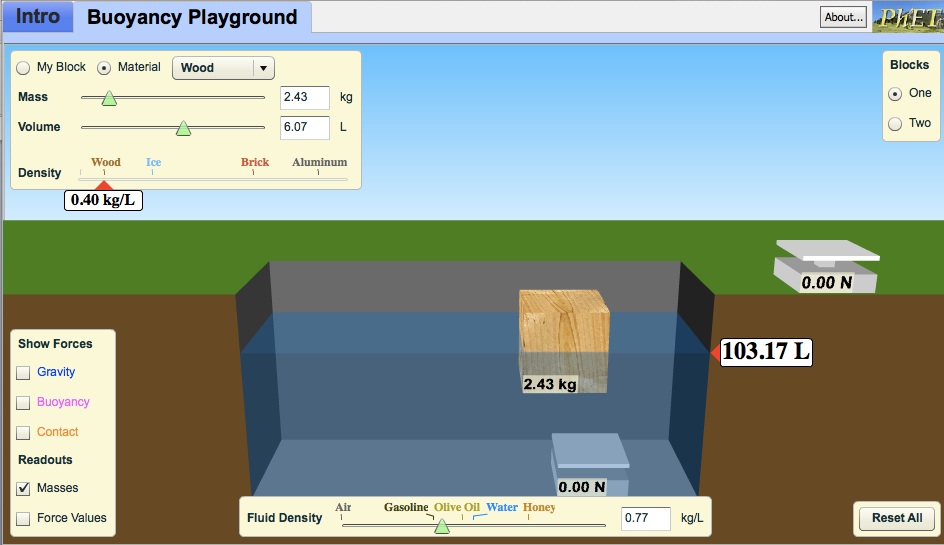Click the Honey fluid label
The image size is (944, 545).
tap(539, 507)
